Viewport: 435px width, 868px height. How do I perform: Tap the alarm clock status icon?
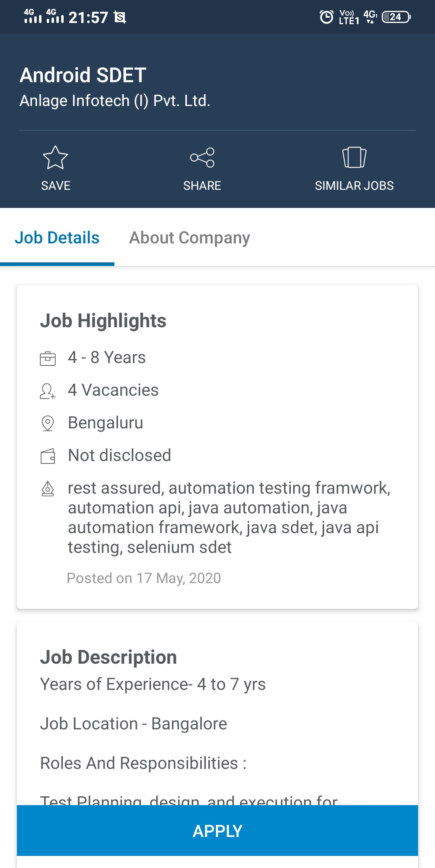326,17
